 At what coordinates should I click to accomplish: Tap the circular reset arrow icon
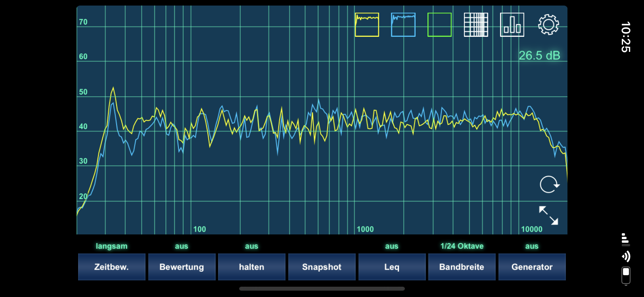(x=549, y=185)
